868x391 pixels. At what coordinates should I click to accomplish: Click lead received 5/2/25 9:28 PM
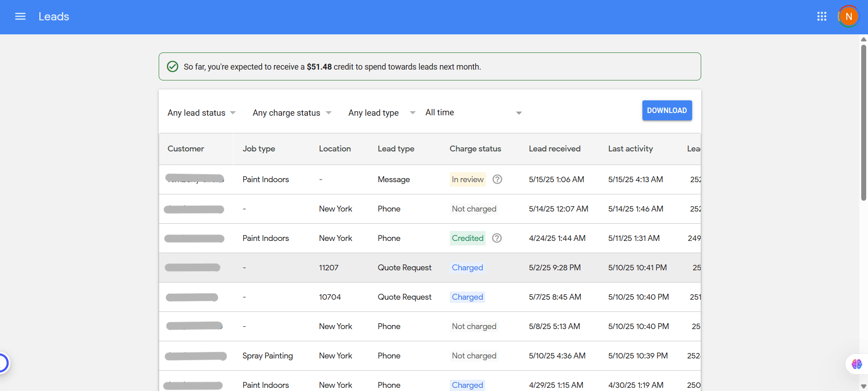coord(555,268)
